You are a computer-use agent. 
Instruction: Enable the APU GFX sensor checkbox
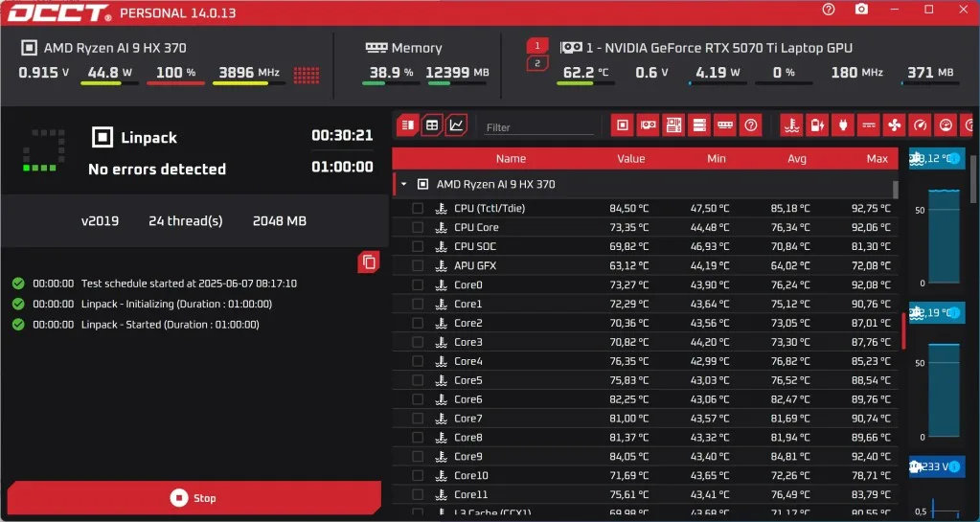pos(418,266)
